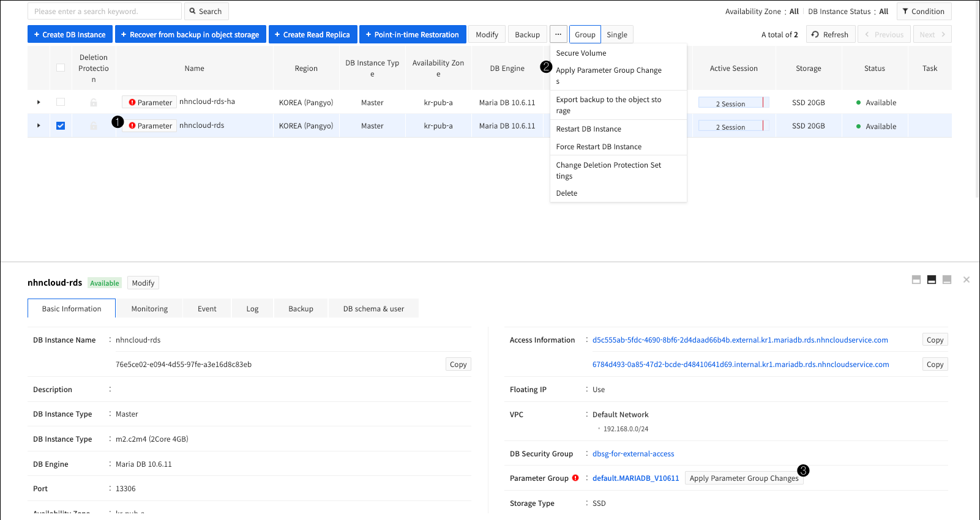Go to Next page

(932, 34)
